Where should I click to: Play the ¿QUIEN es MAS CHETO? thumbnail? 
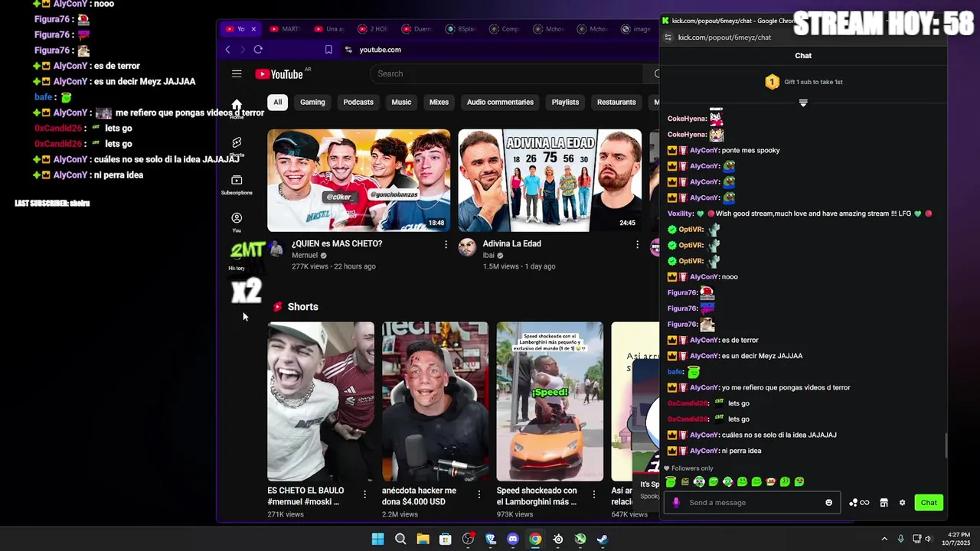[x=359, y=180]
